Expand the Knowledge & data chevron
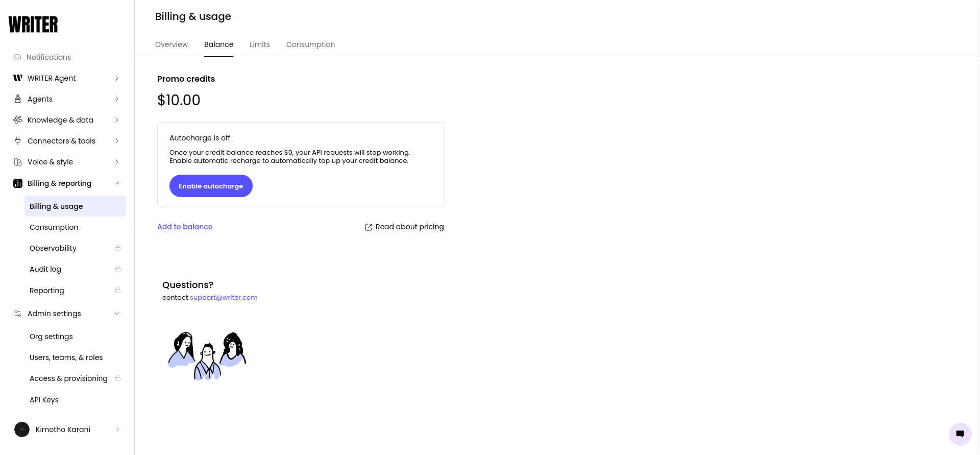Image resolution: width=980 pixels, height=455 pixels. [117, 120]
